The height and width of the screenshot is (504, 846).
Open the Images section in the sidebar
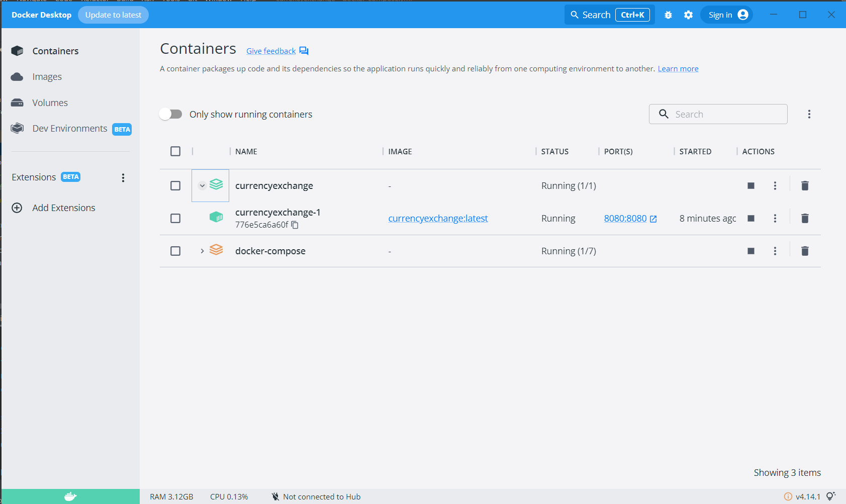click(47, 77)
